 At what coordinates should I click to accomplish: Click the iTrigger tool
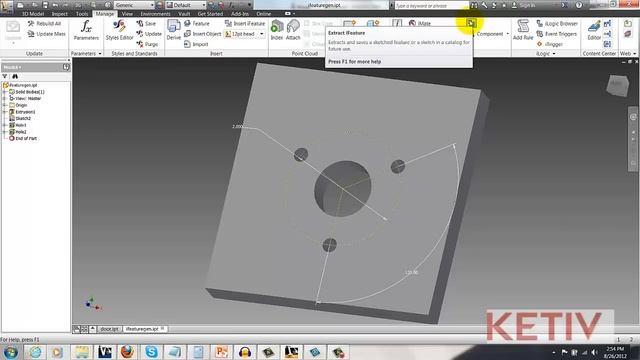coord(550,44)
